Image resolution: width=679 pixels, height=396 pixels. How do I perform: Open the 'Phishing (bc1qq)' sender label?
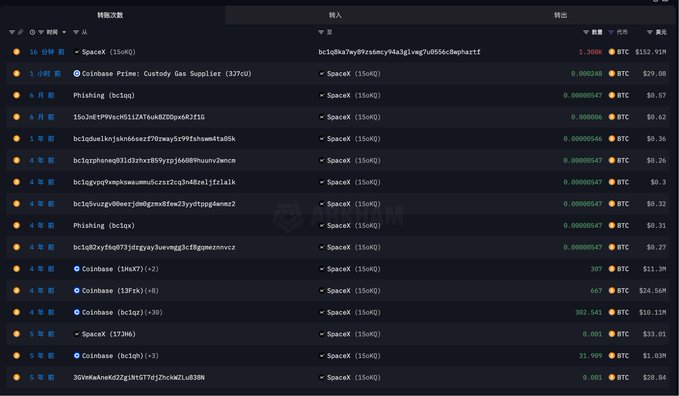pyautogui.click(x=104, y=95)
